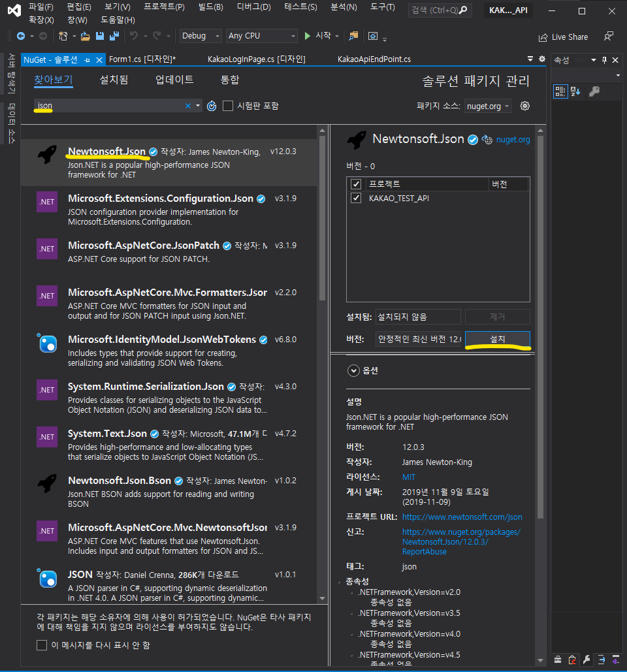The image size is (627, 672).
Task: Click the Save All icon
Action: pos(114,37)
